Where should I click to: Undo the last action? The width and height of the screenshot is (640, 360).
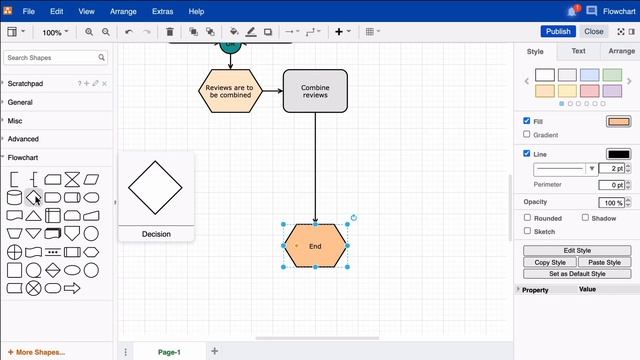(129, 32)
